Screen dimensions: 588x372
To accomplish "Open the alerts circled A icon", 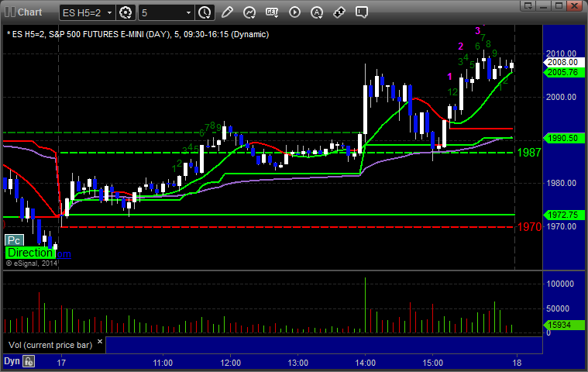I will (318, 12).
